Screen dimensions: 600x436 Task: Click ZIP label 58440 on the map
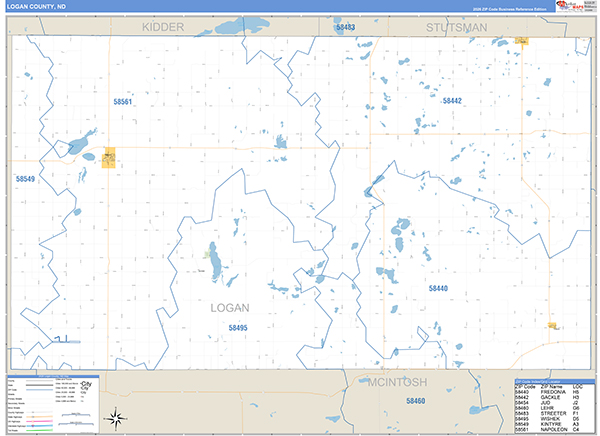[438, 288]
